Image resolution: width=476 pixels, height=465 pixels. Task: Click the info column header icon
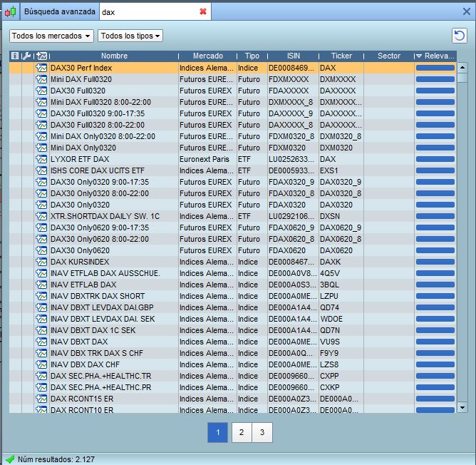(15, 56)
